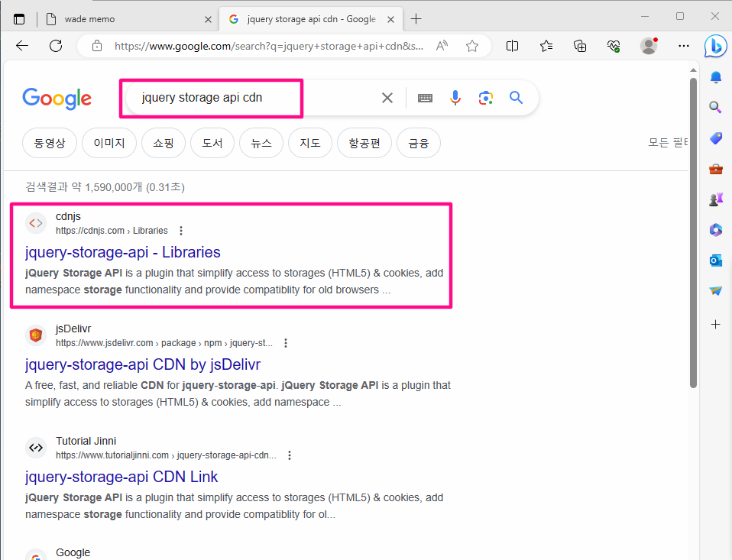The image size is (732, 560).
Task: Open tab actions menu icon
Action: click(x=18, y=19)
